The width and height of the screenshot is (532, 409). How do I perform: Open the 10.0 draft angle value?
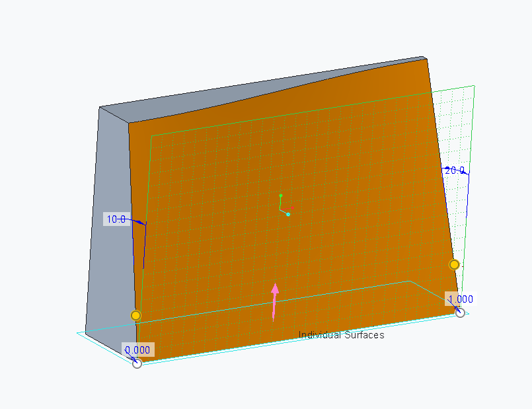(x=116, y=219)
